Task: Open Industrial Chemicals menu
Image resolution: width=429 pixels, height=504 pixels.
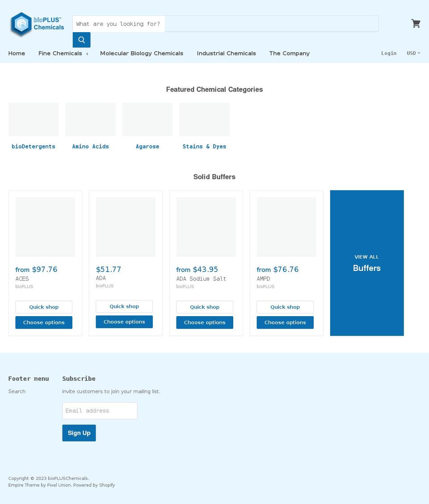Action: 226,54
